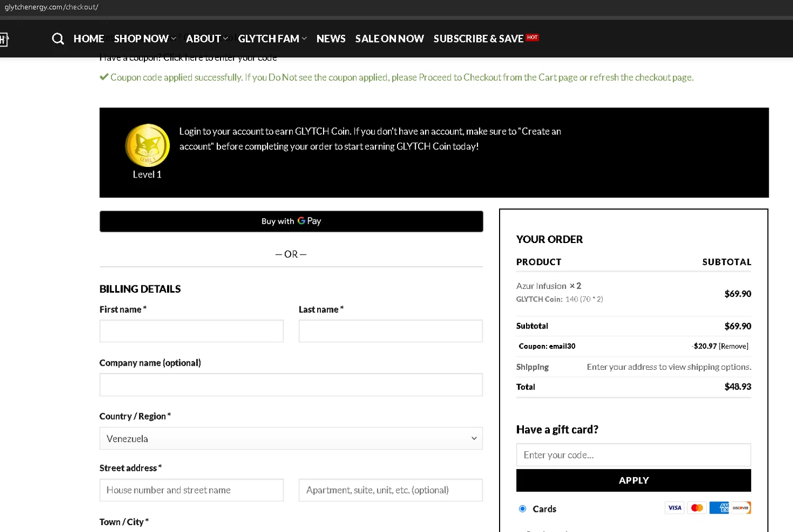Expand the GLYTCH FAM menu

coord(272,39)
